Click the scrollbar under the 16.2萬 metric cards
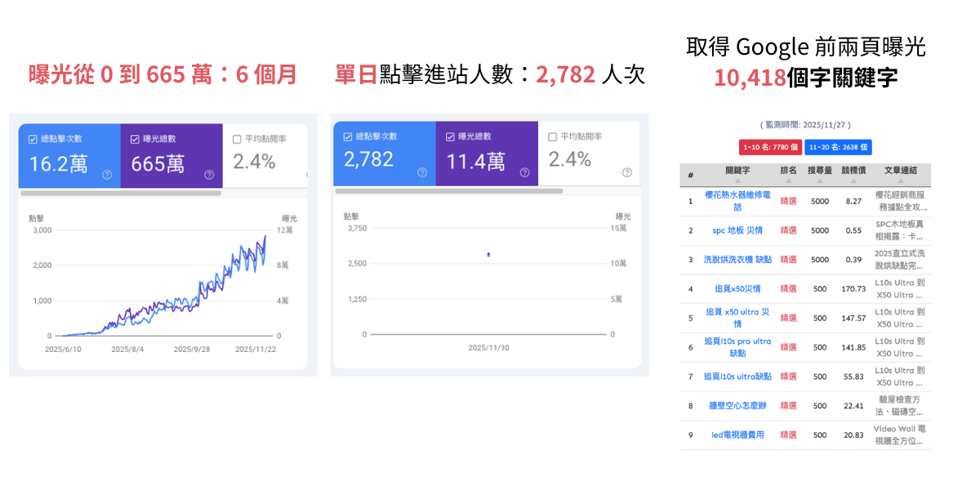The height and width of the screenshot is (490, 980). pyautogui.click(x=120, y=194)
